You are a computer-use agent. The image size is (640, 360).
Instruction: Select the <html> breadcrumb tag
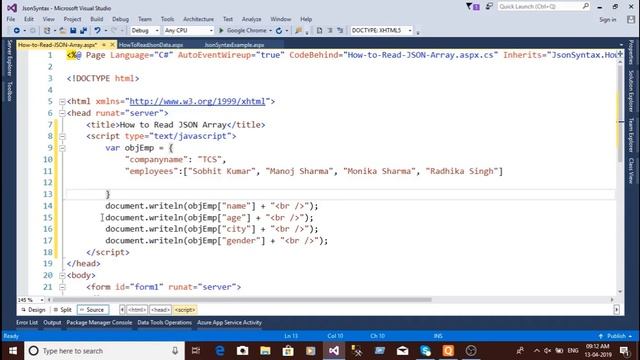pos(137,310)
